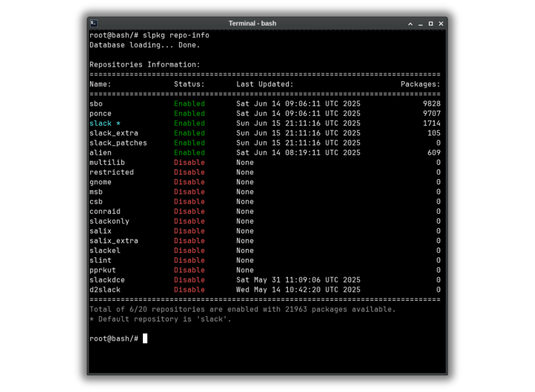
Task: Click the 'salix' repository name
Action: pyautogui.click(x=101, y=231)
